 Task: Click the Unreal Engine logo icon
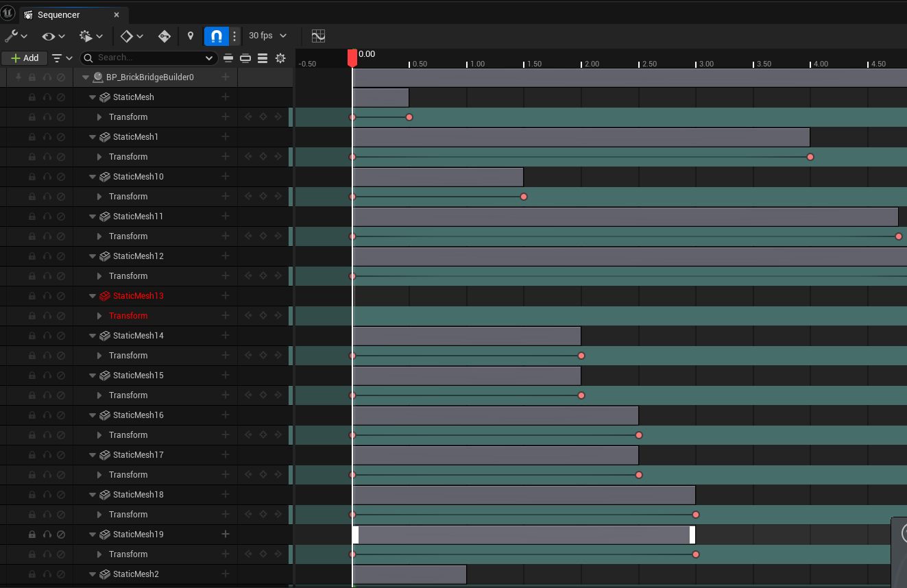pyautogui.click(x=8, y=14)
